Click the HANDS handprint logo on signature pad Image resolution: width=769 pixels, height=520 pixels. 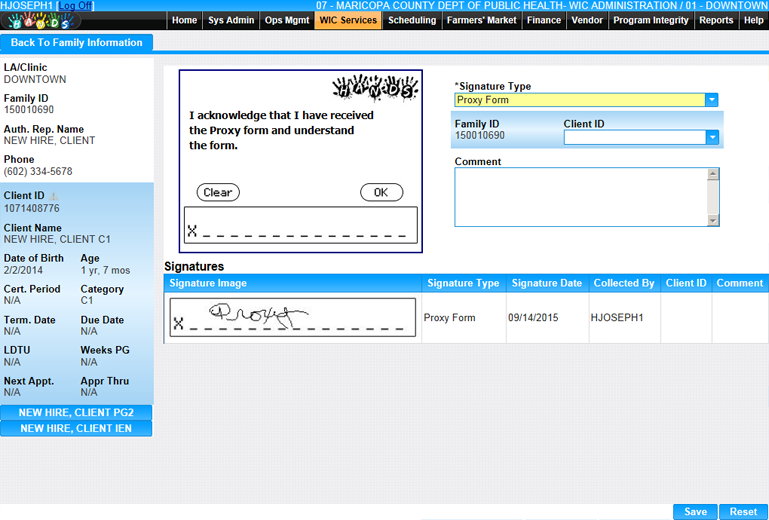tap(375, 88)
